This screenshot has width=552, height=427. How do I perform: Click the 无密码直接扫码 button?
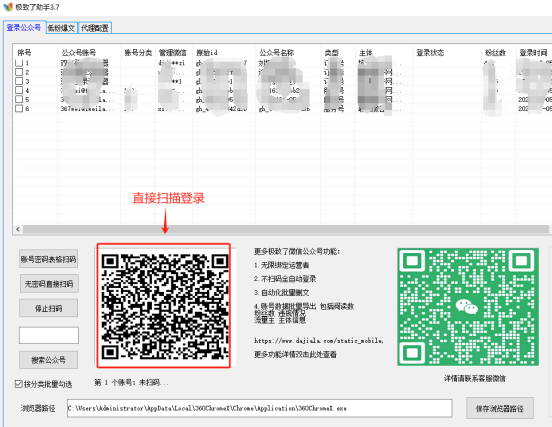pyautogui.click(x=49, y=284)
